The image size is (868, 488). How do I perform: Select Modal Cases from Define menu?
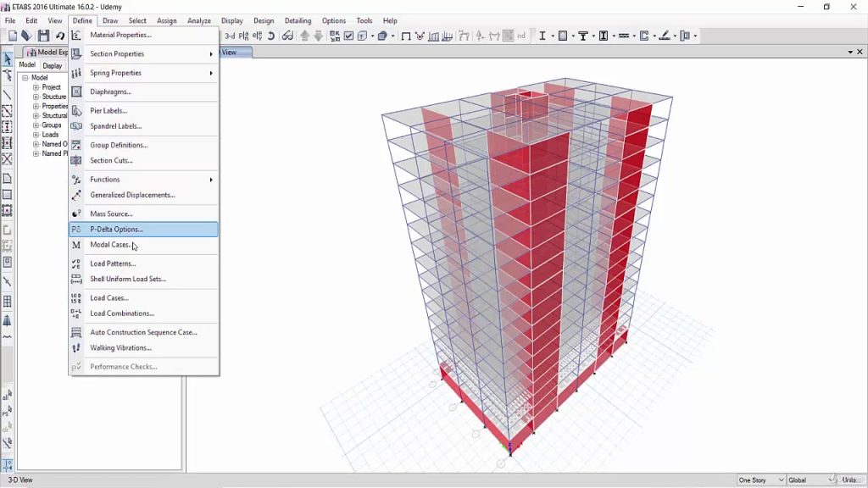click(110, 245)
